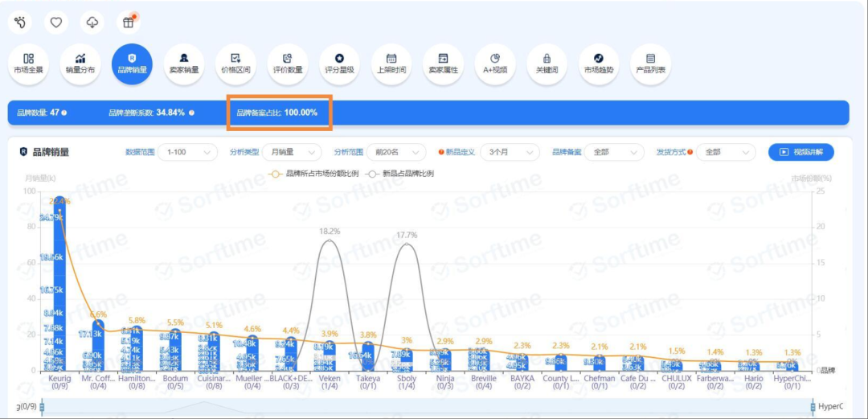Open the 品牌备案 dropdown showing 全部
This screenshot has width=868, height=419.
(615, 152)
